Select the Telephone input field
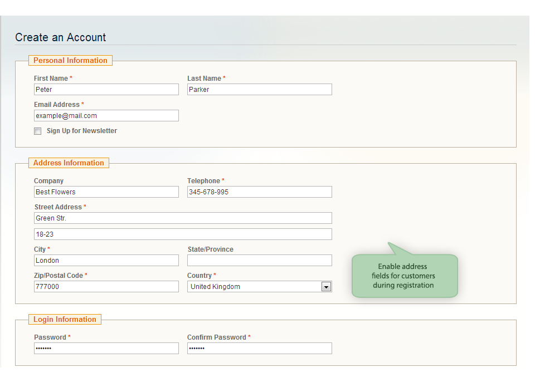The image size is (535, 392). [259, 192]
